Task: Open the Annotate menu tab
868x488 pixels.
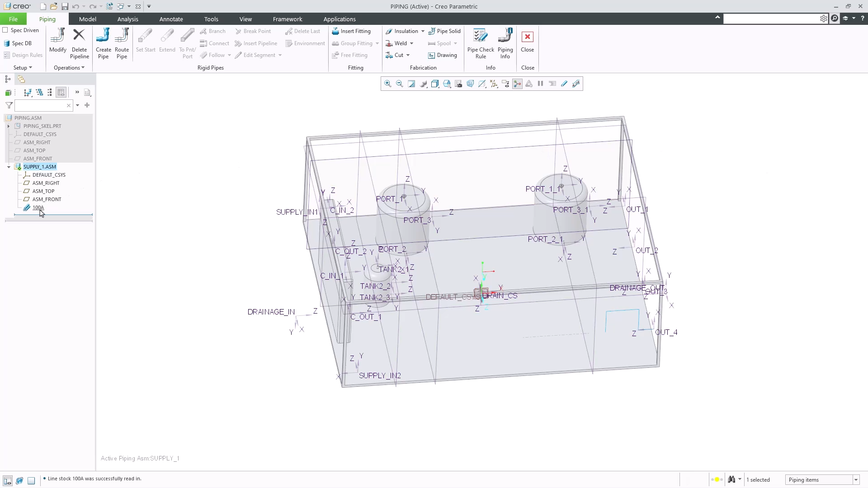Action: point(171,19)
